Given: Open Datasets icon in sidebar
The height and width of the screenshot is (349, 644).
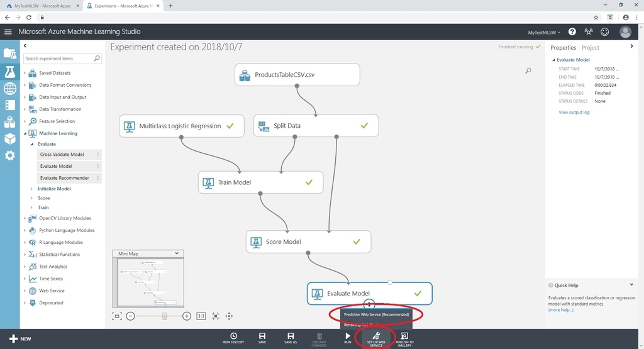Looking at the screenshot, I should pyautogui.click(x=10, y=122).
